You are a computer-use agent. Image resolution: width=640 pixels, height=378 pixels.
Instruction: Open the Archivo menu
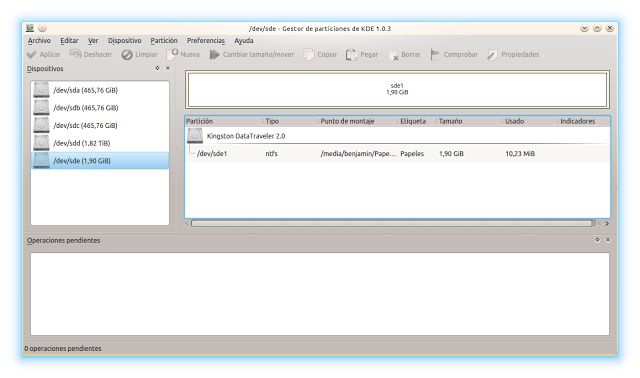pyautogui.click(x=39, y=40)
